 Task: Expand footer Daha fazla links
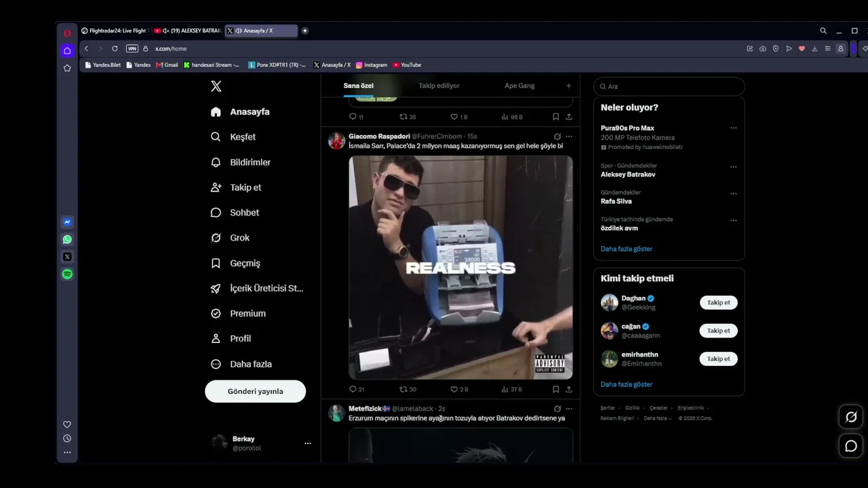pos(657,418)
